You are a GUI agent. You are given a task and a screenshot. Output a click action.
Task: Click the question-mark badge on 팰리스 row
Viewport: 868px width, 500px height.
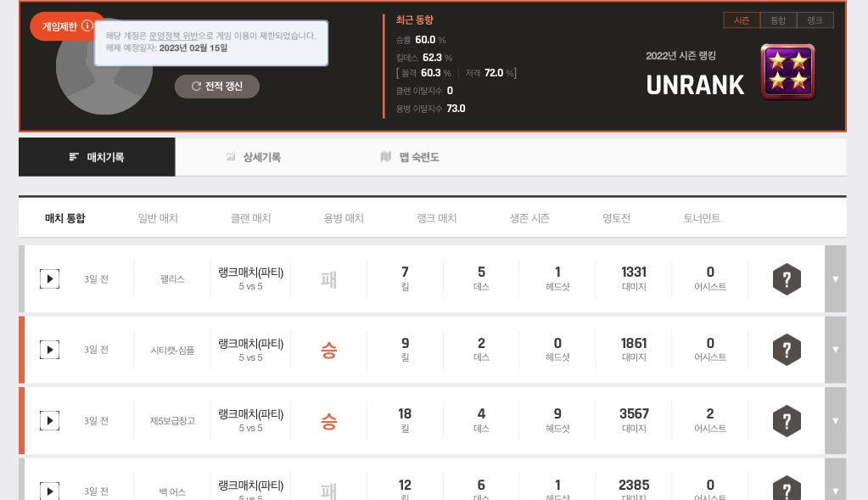click(787, 278)
